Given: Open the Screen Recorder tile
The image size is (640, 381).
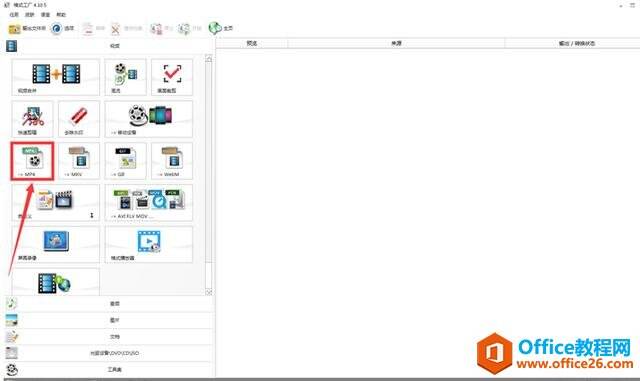Looking at the screenshot, I should 56,245.
